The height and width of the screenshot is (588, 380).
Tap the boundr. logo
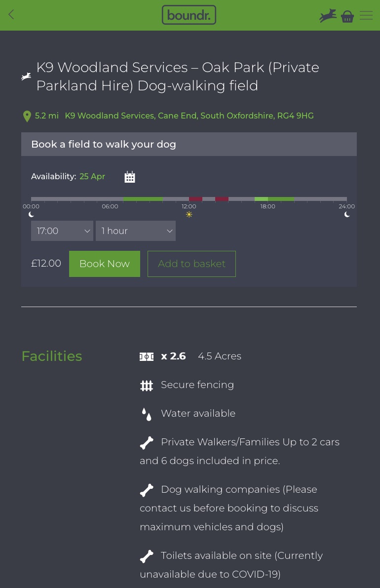click(189, 15)
